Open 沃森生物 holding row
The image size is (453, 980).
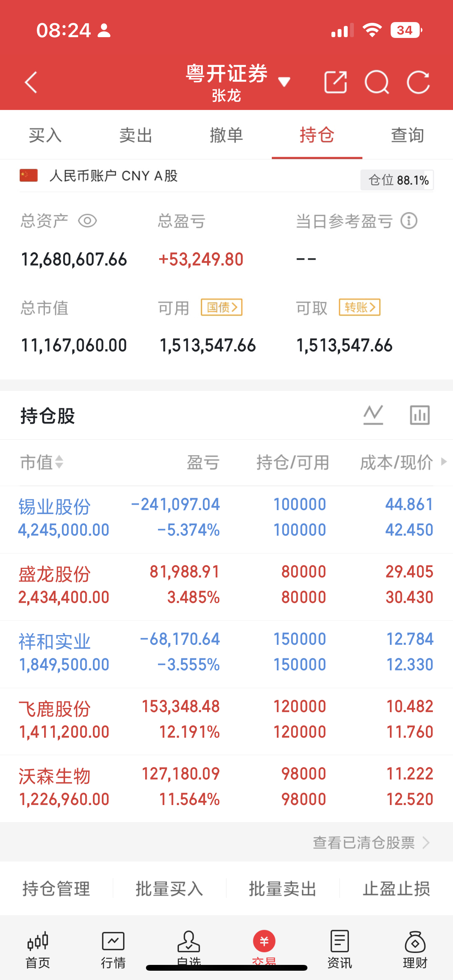(x=226, y=789)
